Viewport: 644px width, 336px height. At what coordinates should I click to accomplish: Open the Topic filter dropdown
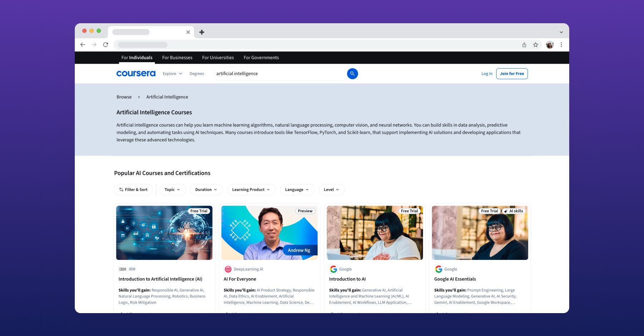tap(172, 189)
